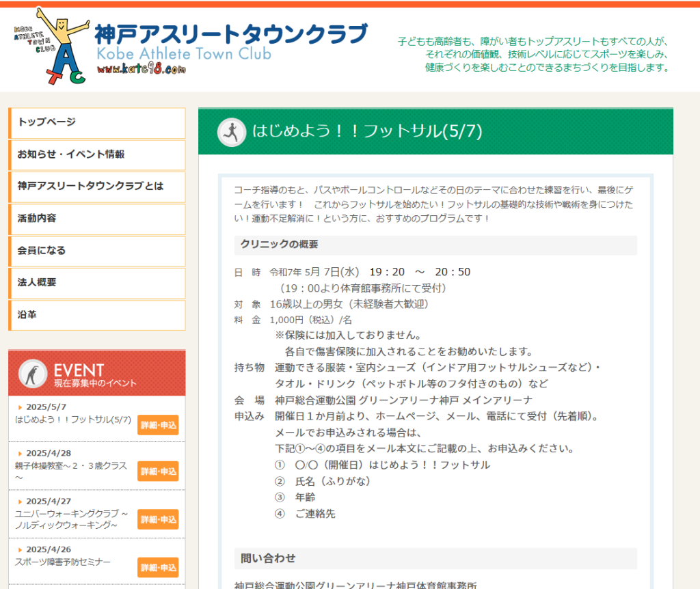Click the page heading はじめよう！！フットサル(5/7)

coord(367,131)
